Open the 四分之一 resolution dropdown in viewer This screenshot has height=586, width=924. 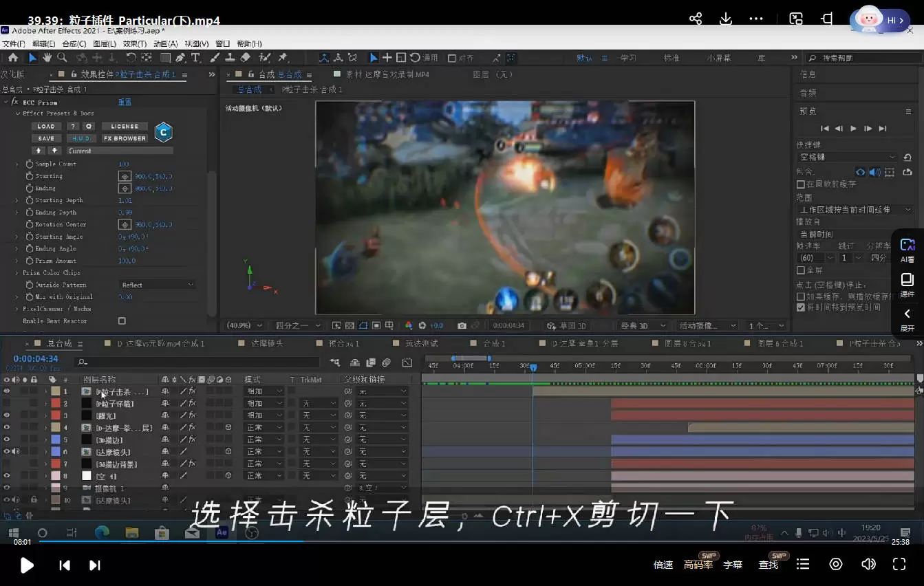point(298,325)
